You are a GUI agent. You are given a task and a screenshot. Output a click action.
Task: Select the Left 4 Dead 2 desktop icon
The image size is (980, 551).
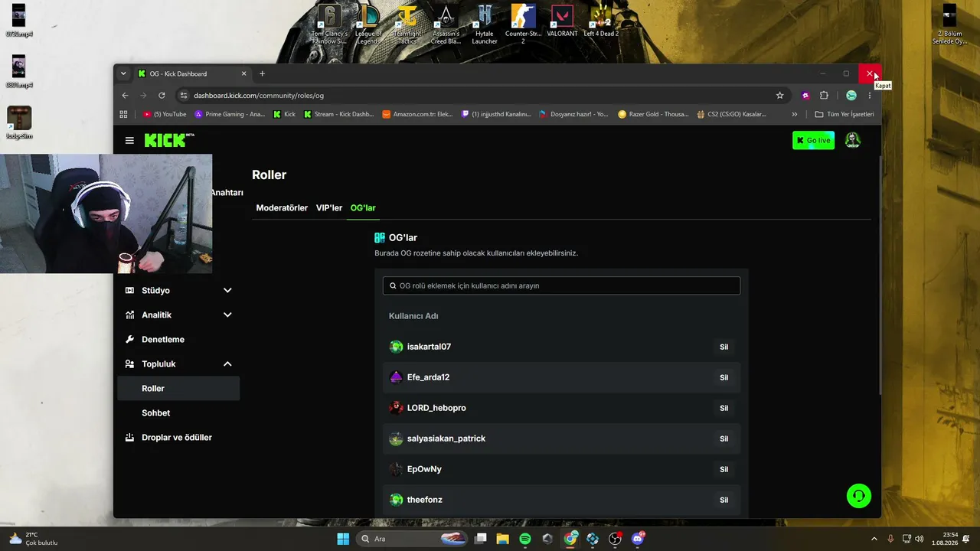(x=601, y=21)
